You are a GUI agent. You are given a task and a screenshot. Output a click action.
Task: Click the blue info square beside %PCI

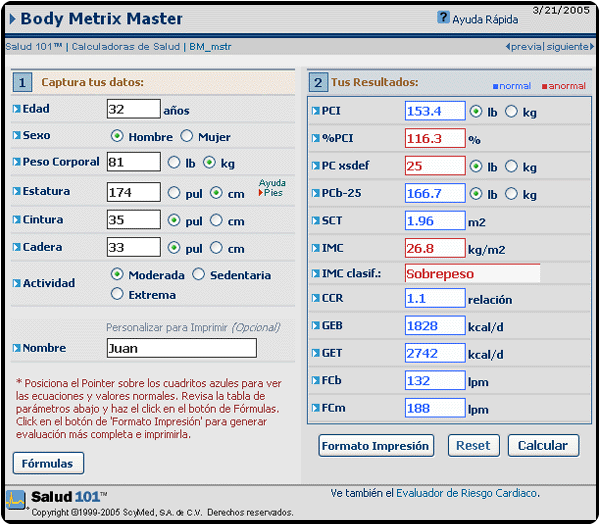tap(316, 138)
